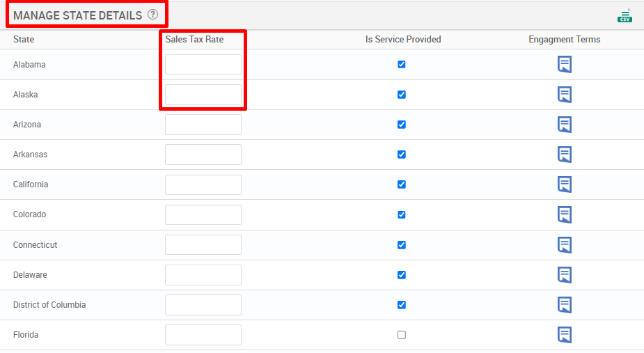Select the Arizona state name
The height and width of the screenshot is (353, 644).
click(x=27, y=125)
